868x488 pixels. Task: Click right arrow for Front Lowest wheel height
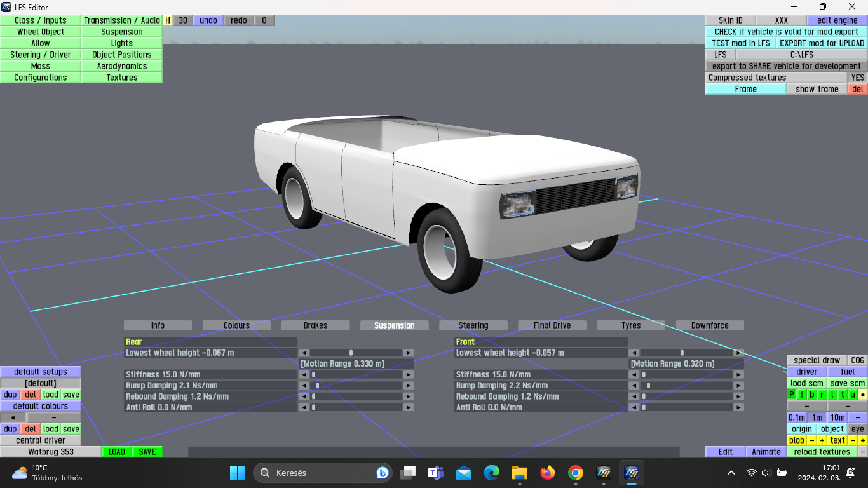[738, 353]
